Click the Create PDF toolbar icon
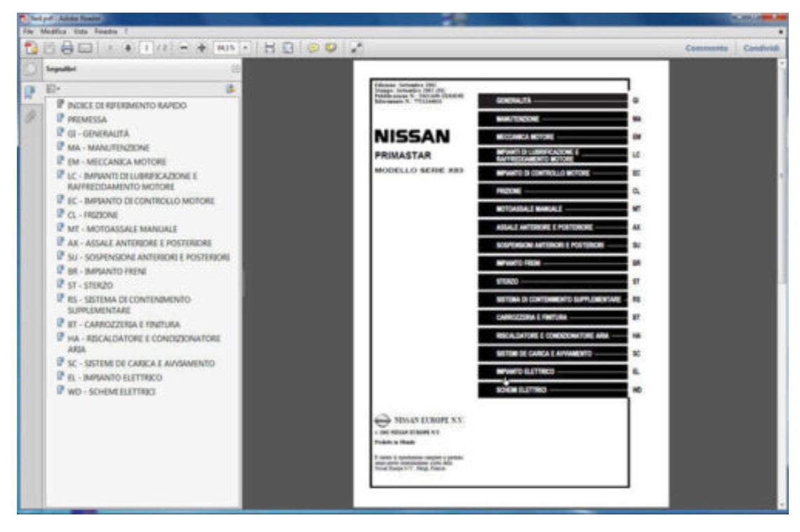The width and height of the screenshot is (800, 532). click(x=31, y=48)
